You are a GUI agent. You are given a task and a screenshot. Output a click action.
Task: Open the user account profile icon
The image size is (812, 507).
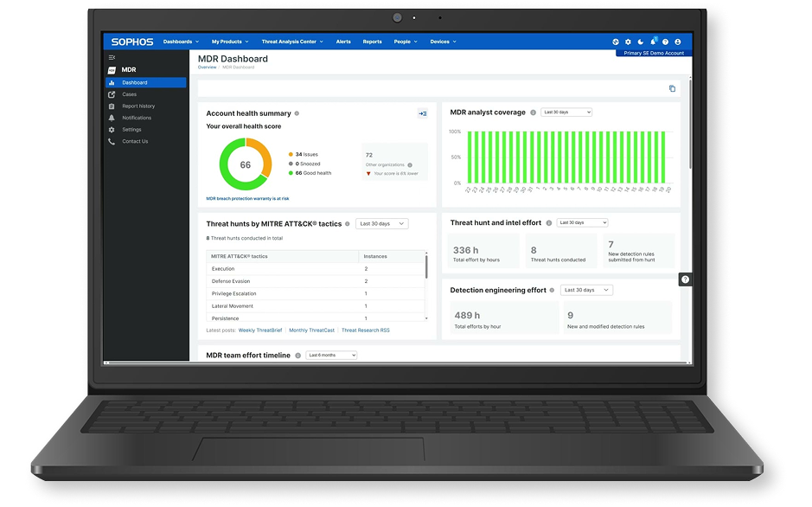pyautogui.click(x=678, y=42)
